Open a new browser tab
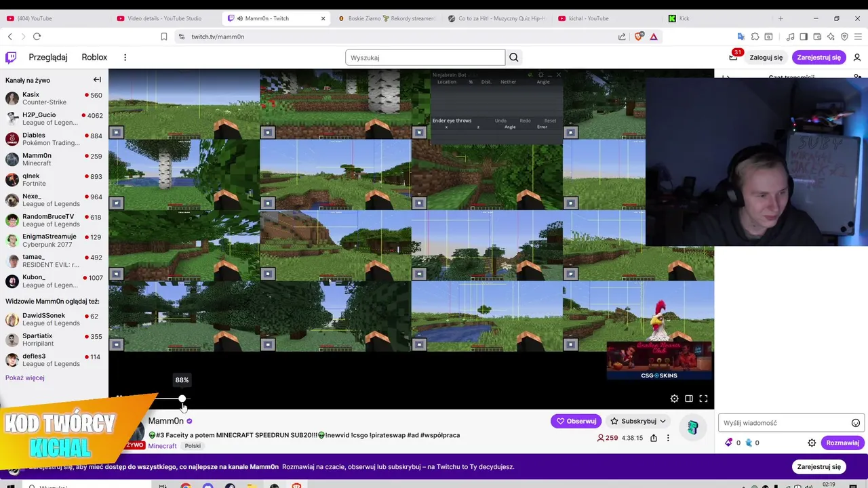The width and height of the screenshot is (868, 488). (781, 18)
